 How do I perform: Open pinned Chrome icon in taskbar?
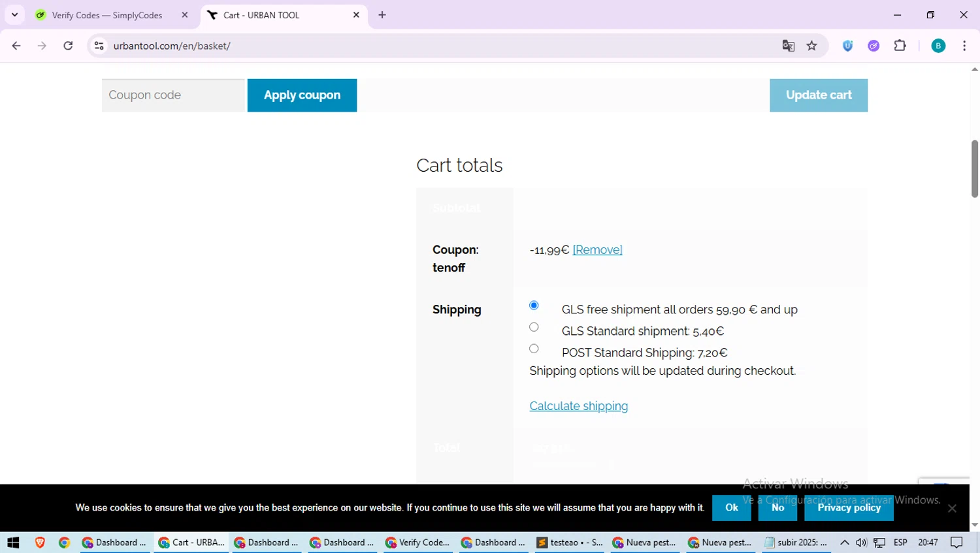pyautogui.click(x=64, y=543)
